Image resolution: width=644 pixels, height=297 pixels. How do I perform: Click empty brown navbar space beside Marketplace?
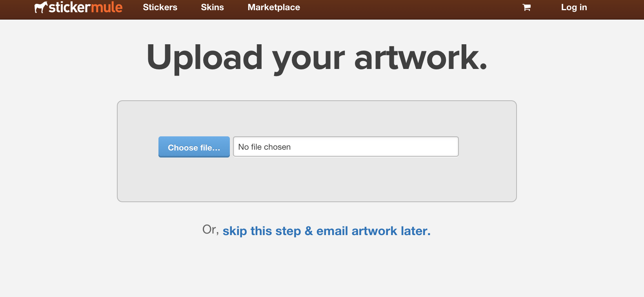408,9
